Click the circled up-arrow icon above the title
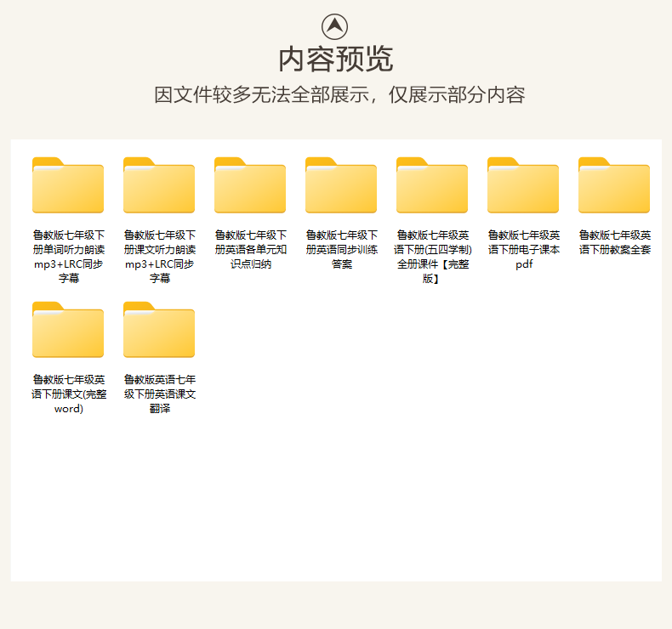 pos(334,26)
